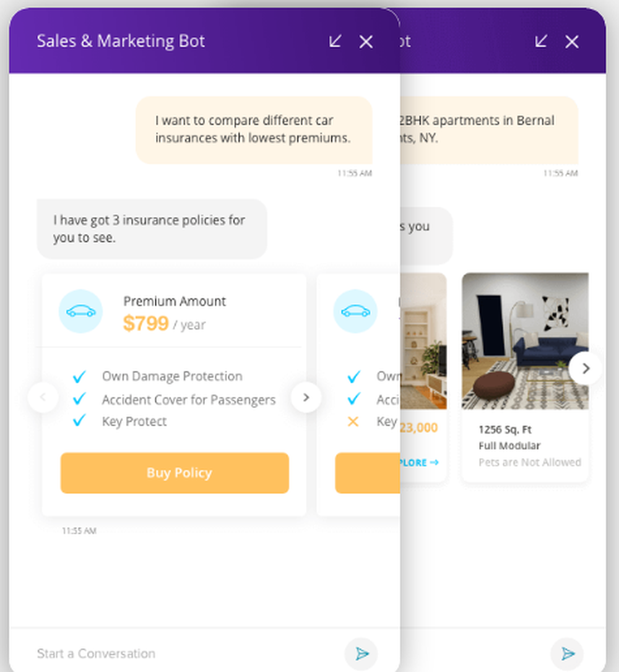Collapse the rear chat bot window
Viewport: 619px width, 672px height.
540,41
